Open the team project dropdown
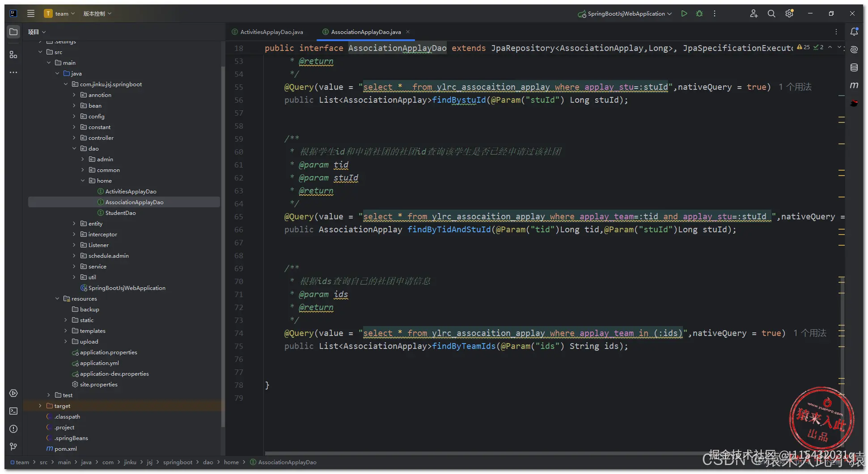 59,13
